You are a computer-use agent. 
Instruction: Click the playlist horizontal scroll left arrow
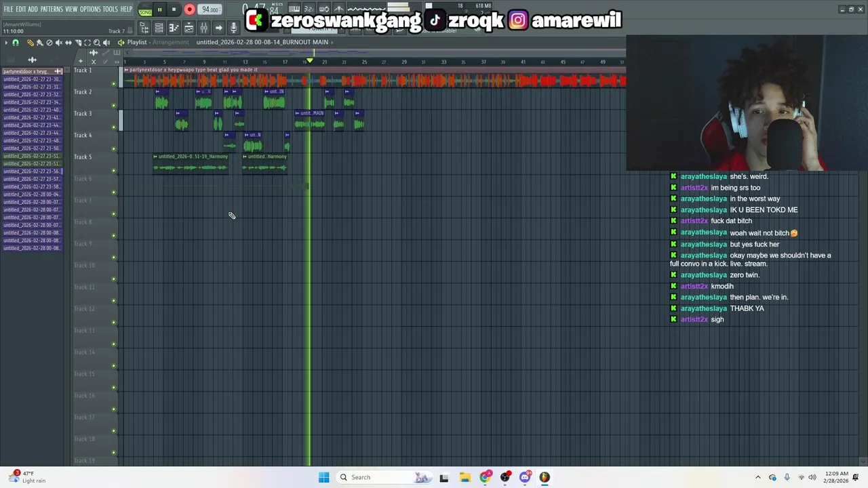(x=126, y=52)
